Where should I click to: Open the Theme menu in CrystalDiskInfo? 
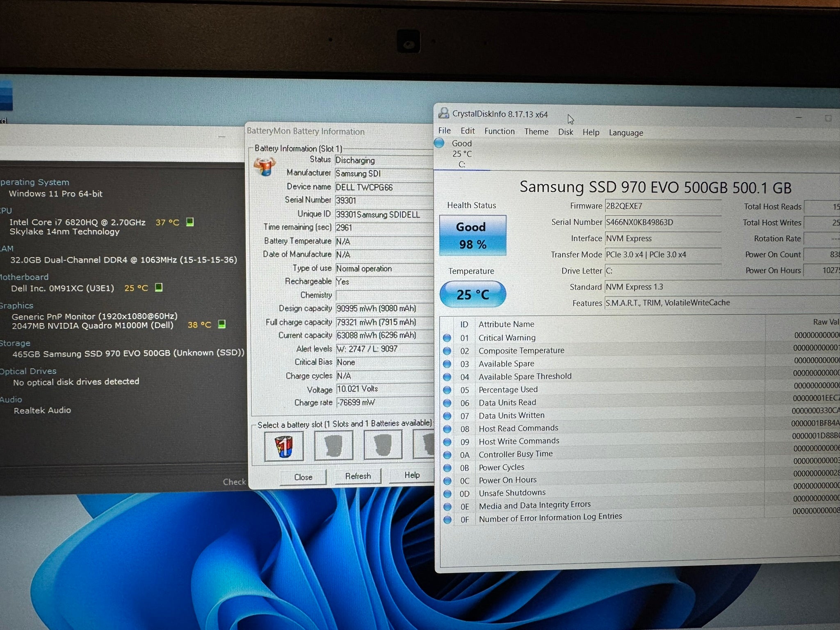[536, 132]
